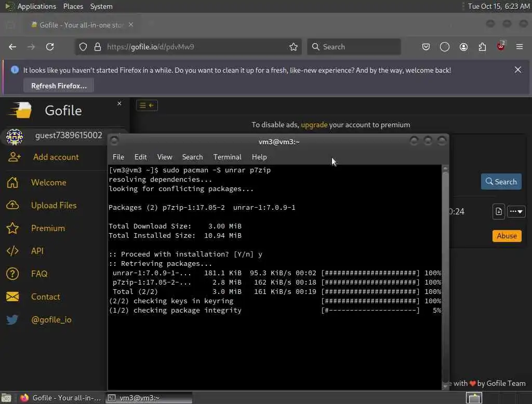Click the orange Abuse button

click(507, 236)
